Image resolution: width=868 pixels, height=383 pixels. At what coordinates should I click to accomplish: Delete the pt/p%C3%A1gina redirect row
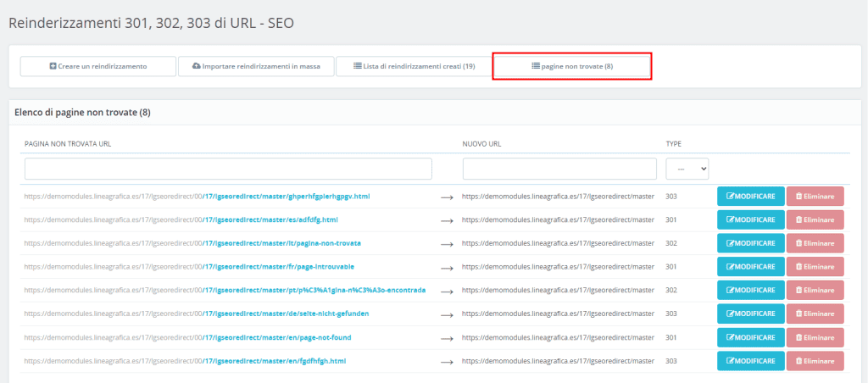point(815,290)
